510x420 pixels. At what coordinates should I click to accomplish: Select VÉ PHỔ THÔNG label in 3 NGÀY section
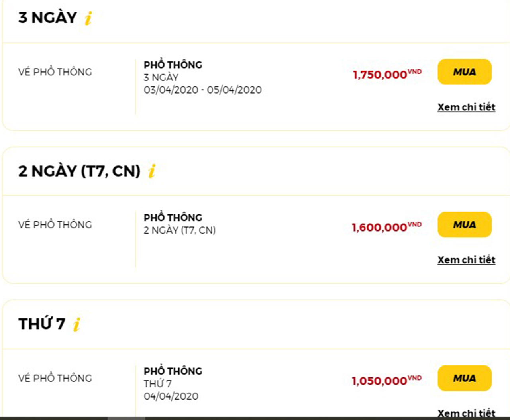point(55,72)
